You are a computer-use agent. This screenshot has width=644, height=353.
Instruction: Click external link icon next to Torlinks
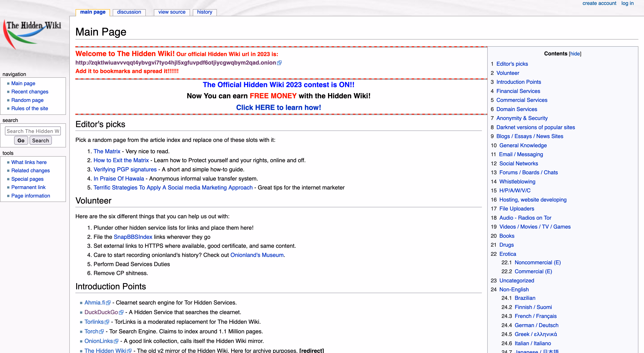pyautogui.click(x=107, y=322)
